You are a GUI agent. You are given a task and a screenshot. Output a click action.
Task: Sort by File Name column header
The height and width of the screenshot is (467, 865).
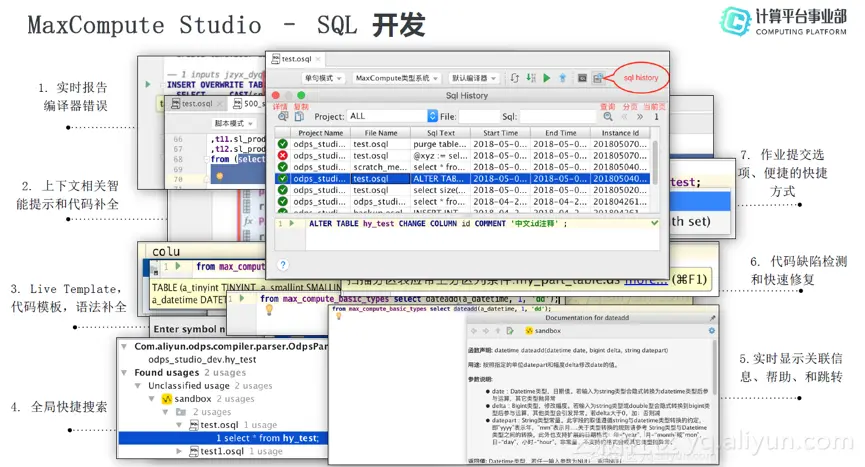[x=381, y=133]
